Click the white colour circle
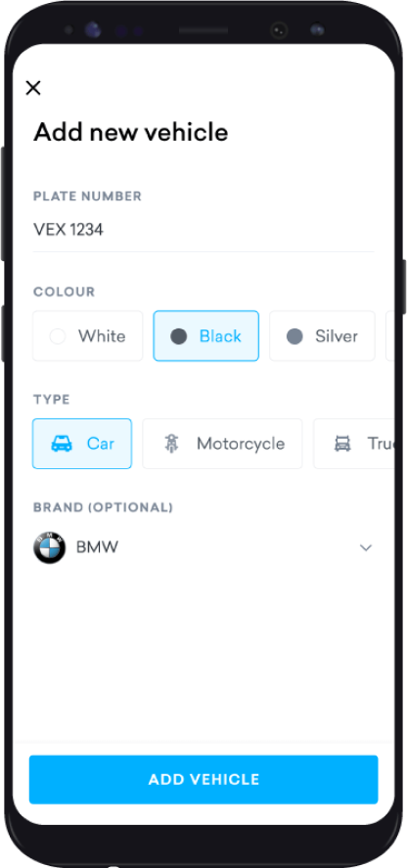 click(58, 336)
